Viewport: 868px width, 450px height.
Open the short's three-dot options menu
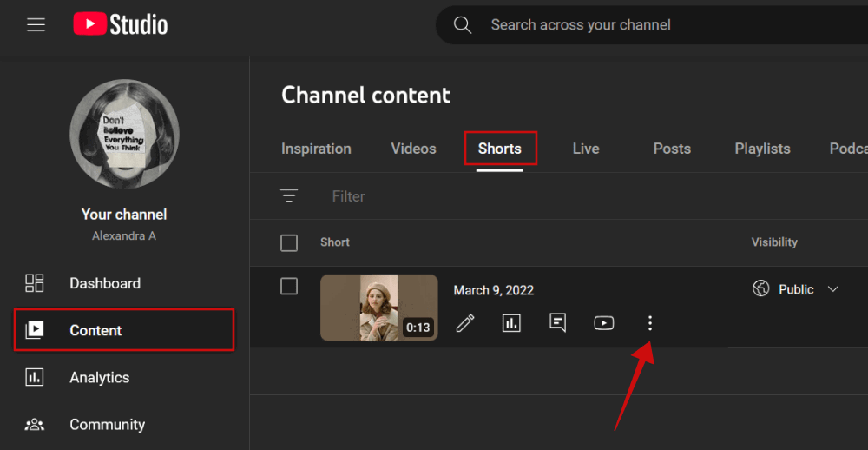(650, 323)
